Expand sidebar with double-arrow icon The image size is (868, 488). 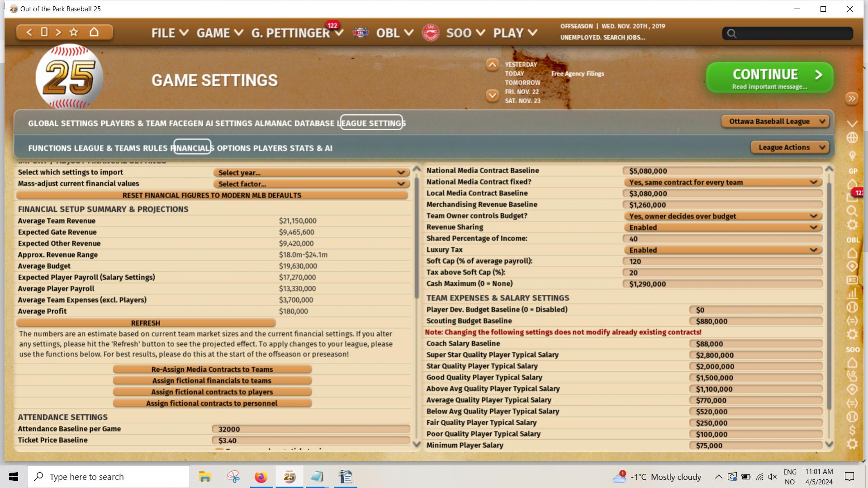852,99
